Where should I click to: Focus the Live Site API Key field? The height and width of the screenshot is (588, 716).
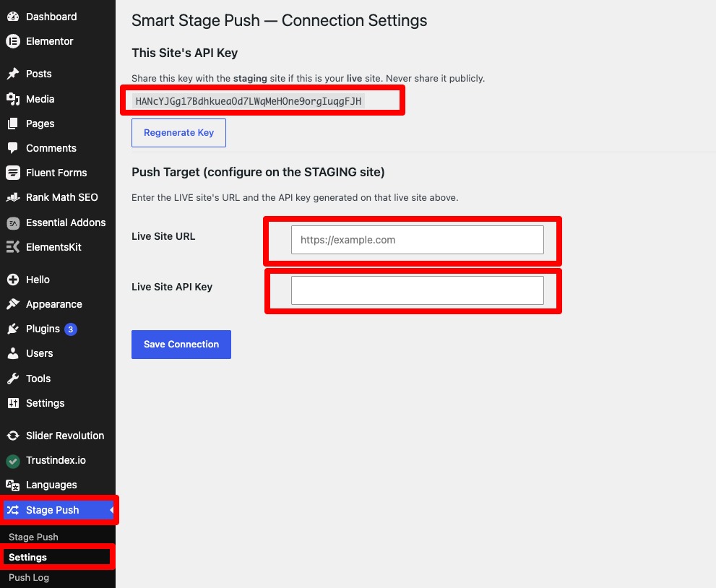[x=418, y=290]
